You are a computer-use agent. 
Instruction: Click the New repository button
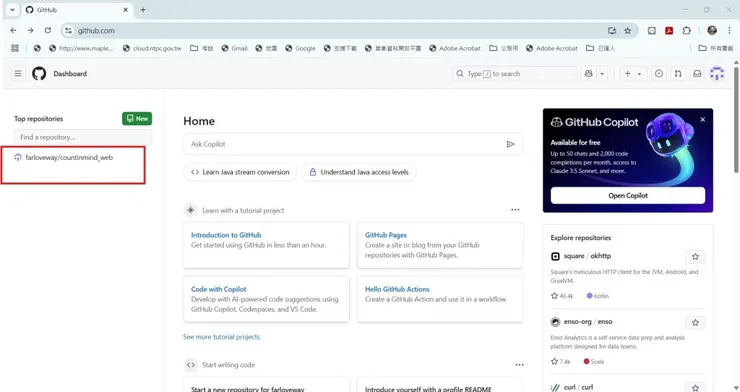(x=137, y=118)
